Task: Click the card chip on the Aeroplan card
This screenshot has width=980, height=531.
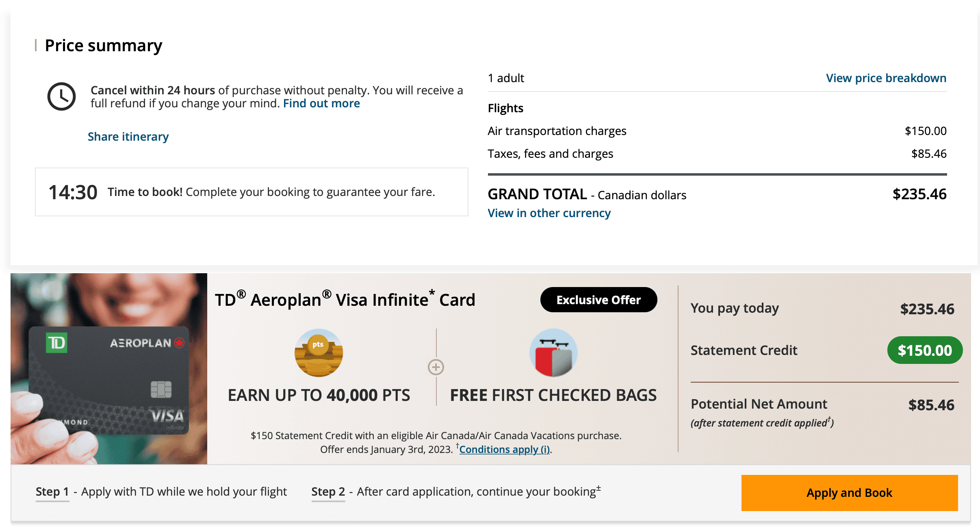Action: (x=161, y=390)
